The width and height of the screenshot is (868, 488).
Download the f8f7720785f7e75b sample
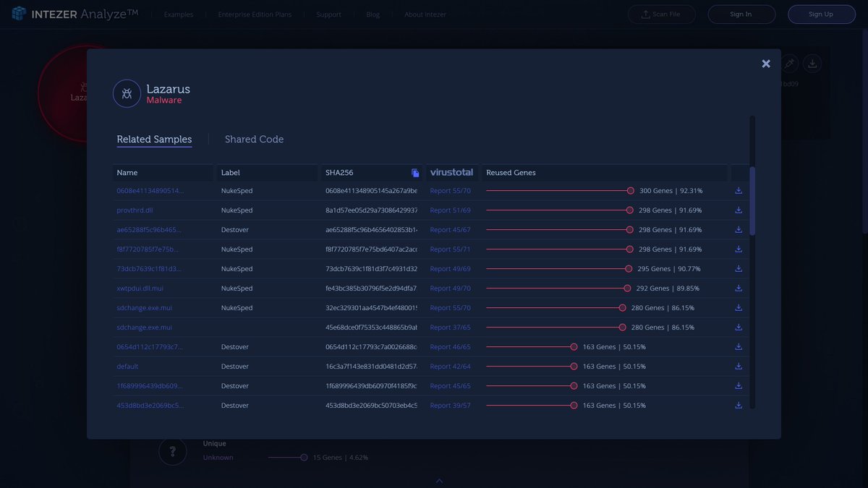[739, 249]
